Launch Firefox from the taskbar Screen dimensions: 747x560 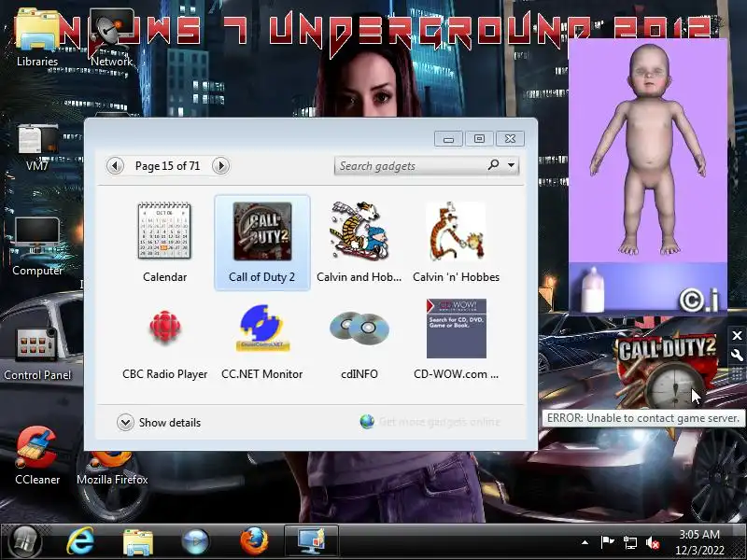point(254,541)
